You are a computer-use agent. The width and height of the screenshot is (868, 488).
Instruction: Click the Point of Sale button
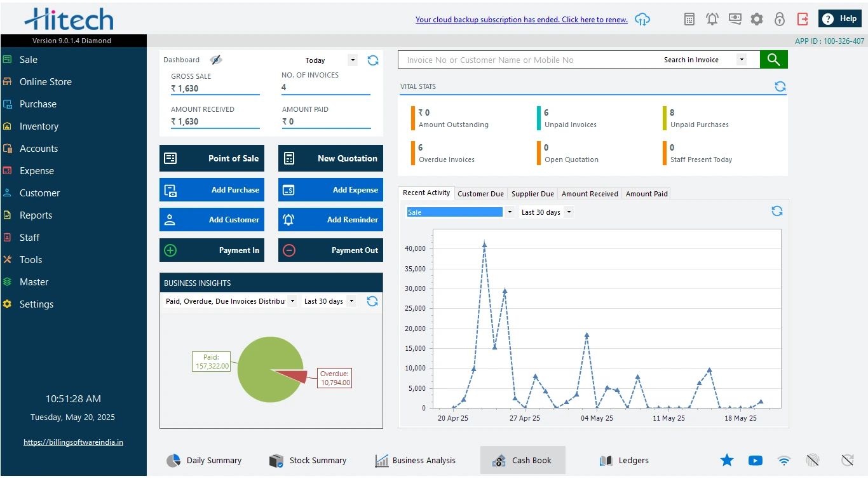[x=211, y=158]
